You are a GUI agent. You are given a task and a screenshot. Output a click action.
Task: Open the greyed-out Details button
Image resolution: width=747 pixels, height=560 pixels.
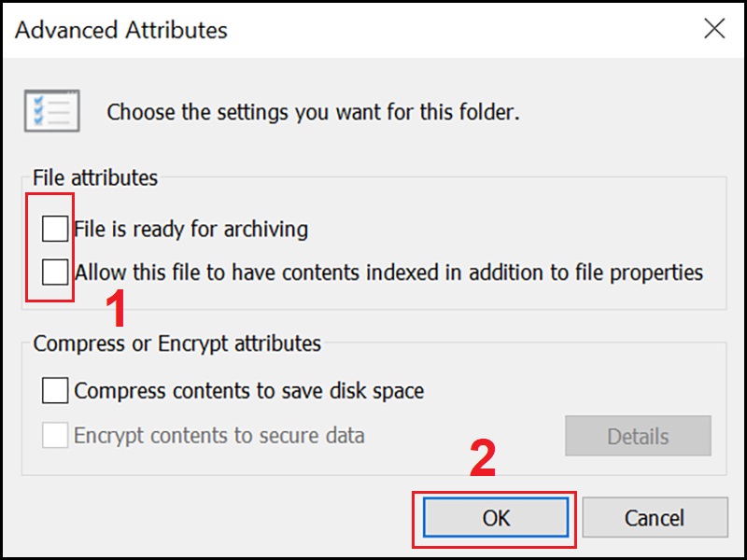point(638,436)
